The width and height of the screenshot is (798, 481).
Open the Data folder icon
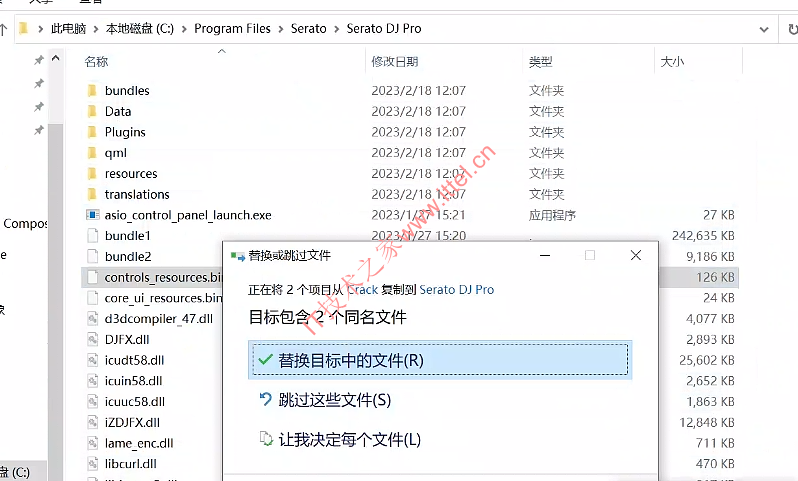(92, 111)
